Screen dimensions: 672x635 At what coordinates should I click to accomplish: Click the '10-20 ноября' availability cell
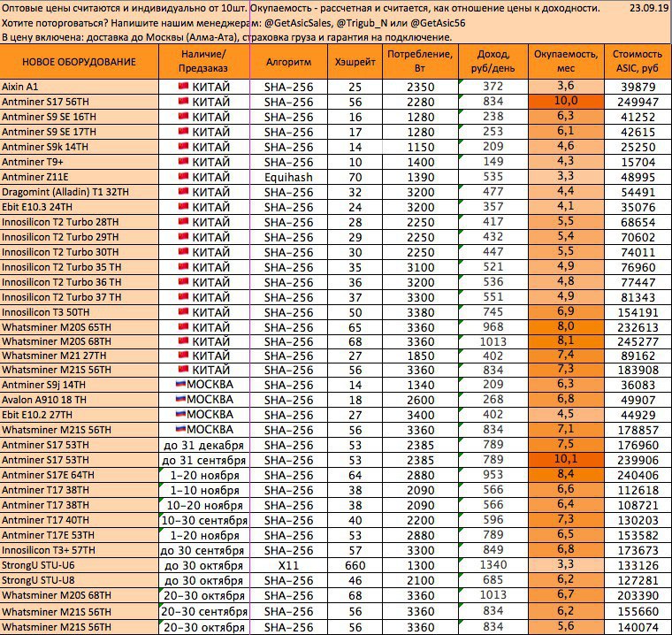coord(204,505)
